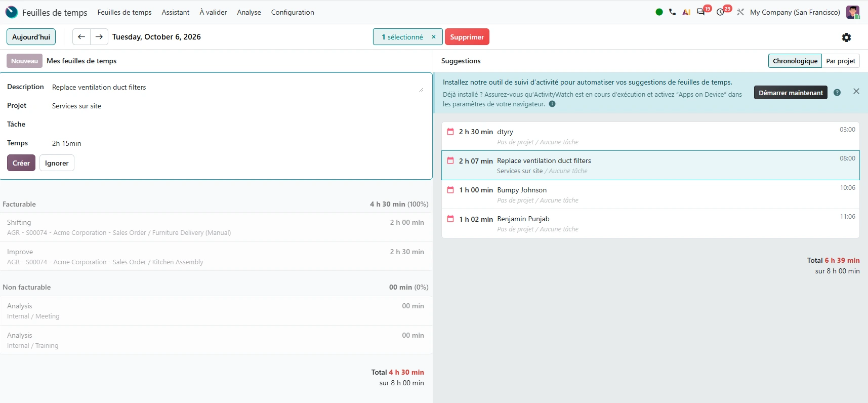Click the Description text field
Screen dimensions: 868x403
[x=238, y=87]
